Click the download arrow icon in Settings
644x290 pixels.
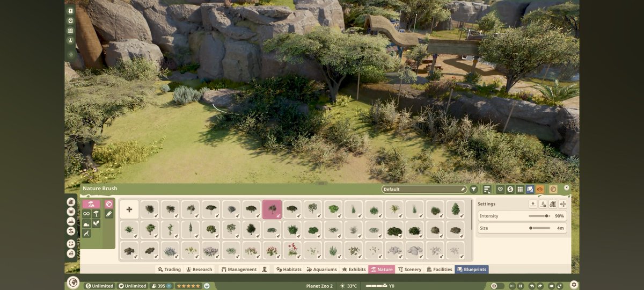pos(532,204)
